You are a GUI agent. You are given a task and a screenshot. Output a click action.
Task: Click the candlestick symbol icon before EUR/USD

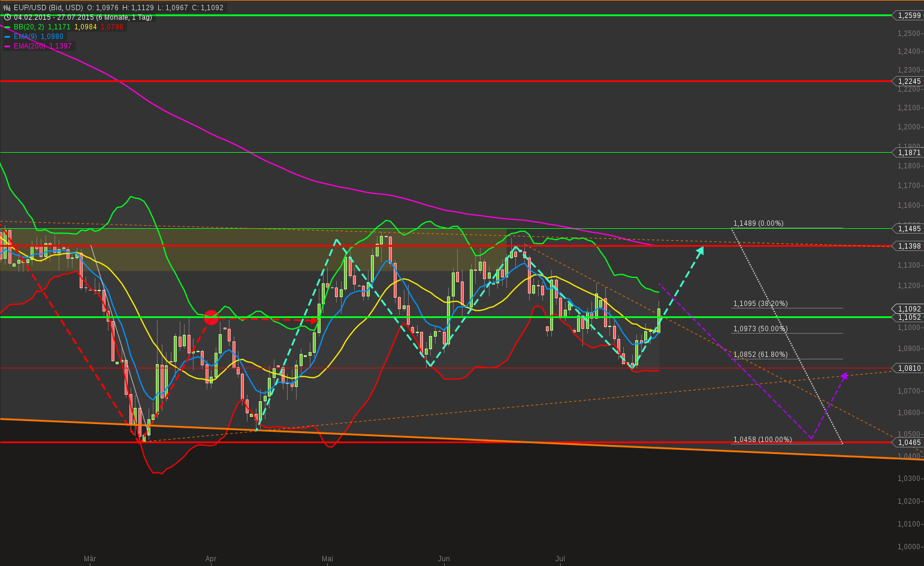tap(6, 8)
